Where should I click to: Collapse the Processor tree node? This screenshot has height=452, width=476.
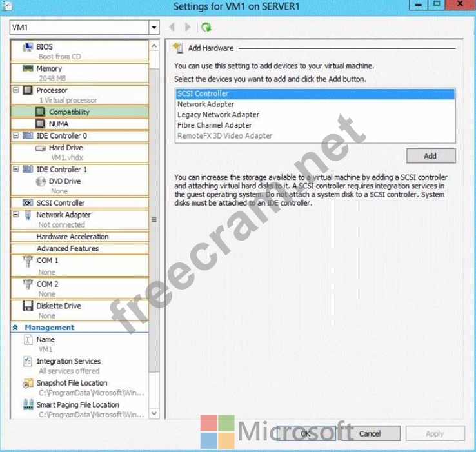pyautogui.click(x=15, y=90)
